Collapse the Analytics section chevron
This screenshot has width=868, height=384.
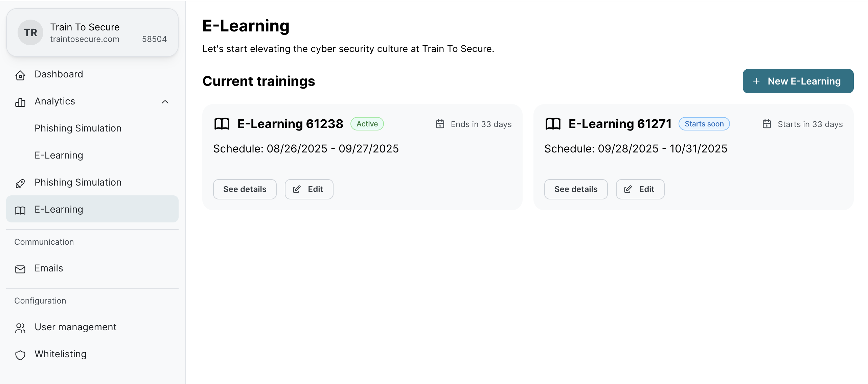point(165,102)
